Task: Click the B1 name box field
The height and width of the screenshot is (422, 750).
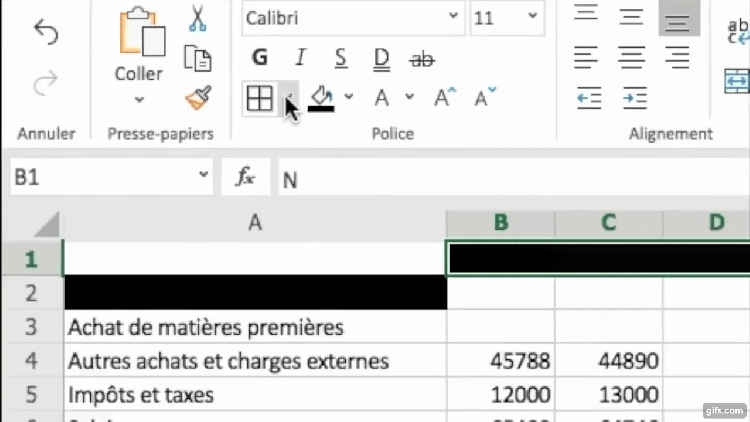Action: (x=100, y=177)
